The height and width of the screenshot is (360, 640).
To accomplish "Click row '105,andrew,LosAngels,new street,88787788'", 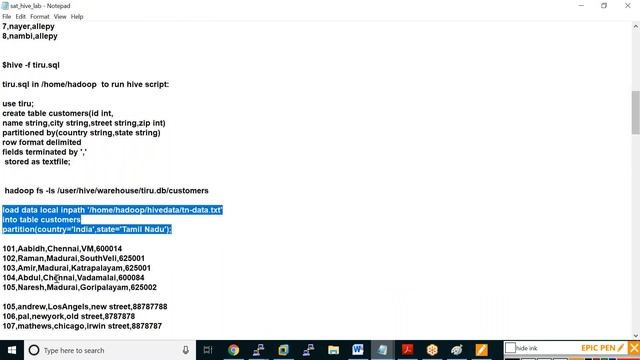I will point(85,307).
